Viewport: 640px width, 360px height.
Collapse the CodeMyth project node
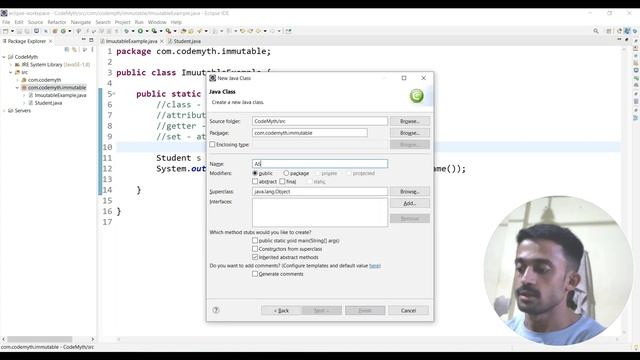click(4, 57)
